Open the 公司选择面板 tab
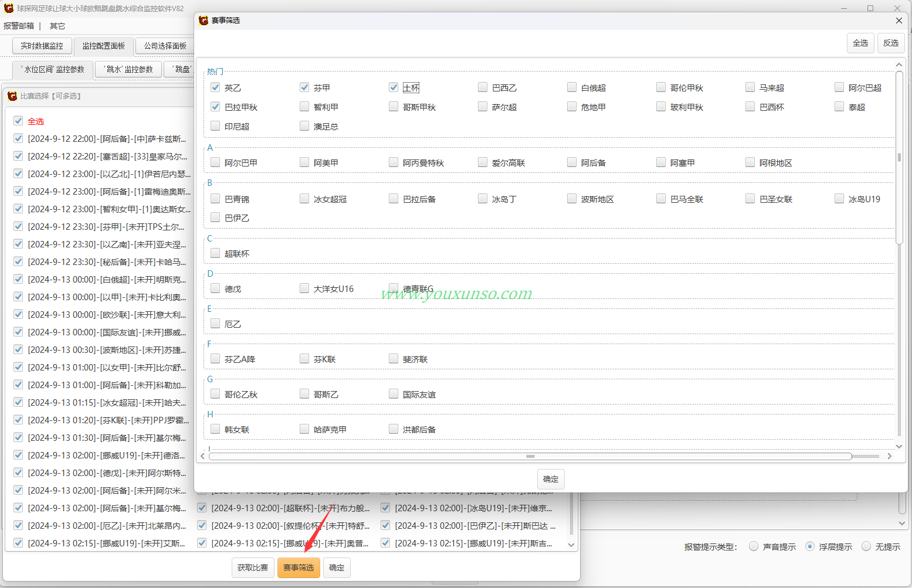This screenshot has height=588, width=912. tap(165, 46)
